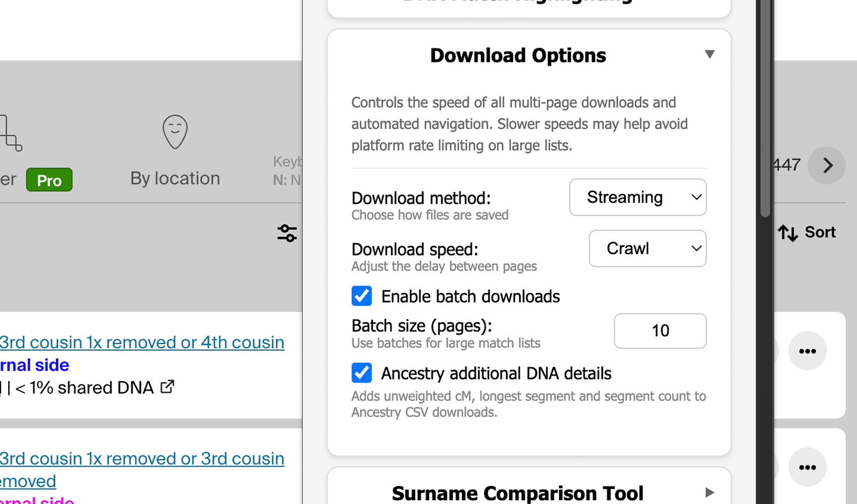
Task: Open the Download method Streaming dropdown
Action: (x=638, y=197)
